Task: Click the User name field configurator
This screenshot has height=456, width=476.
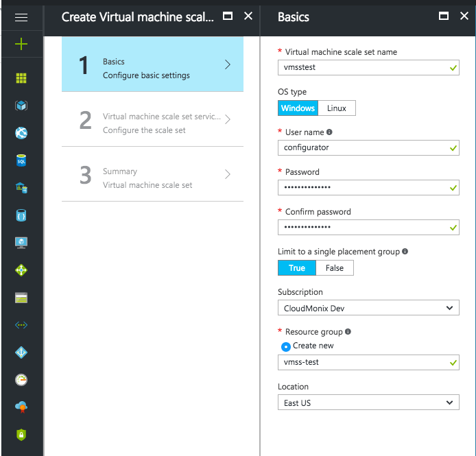Action: pyautogui.click(x=368, y=148)
